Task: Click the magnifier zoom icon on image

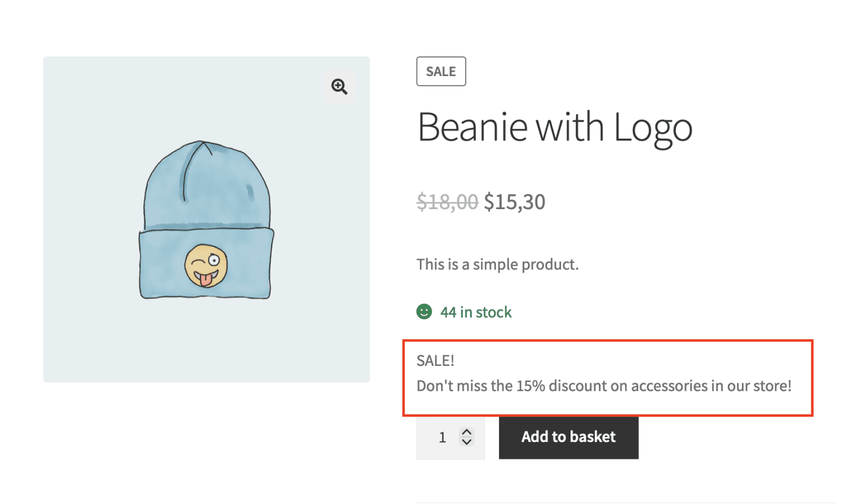Action: click(339, 86)
